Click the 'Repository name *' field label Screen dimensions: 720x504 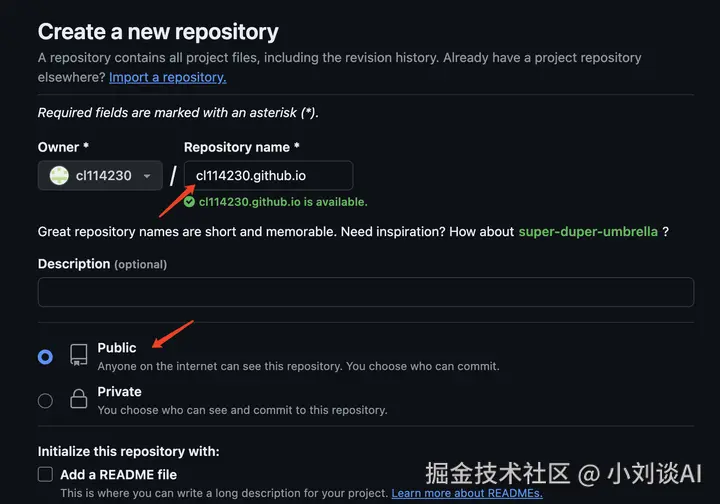(x=242, y=147)
